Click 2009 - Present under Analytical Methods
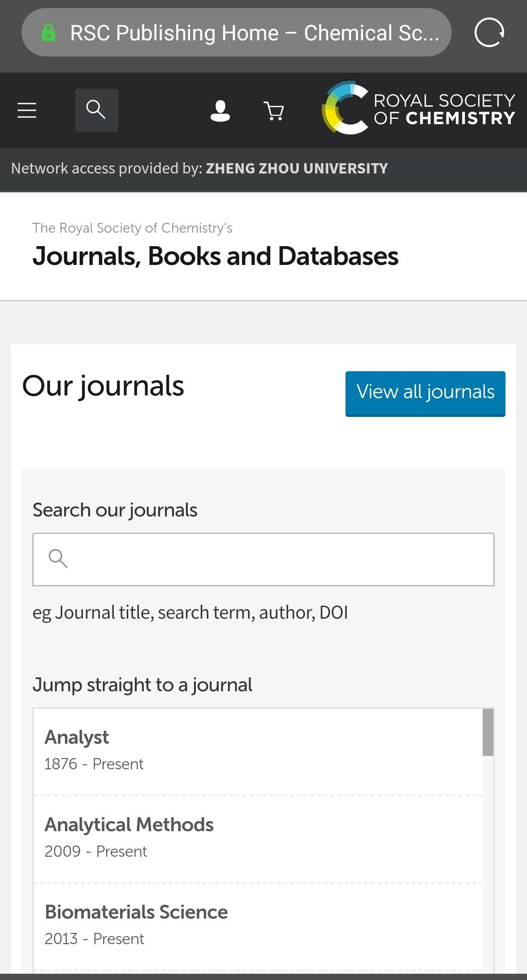 tap(96, 851)
